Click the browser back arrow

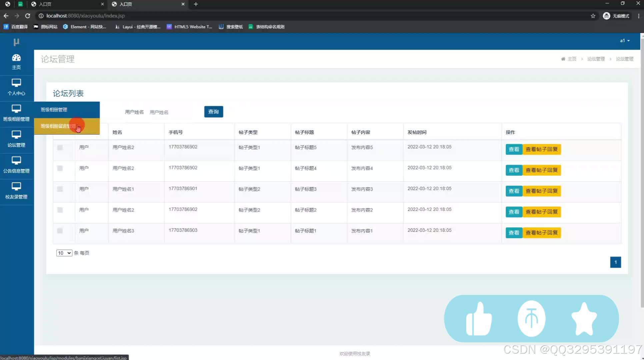point(6,16)
